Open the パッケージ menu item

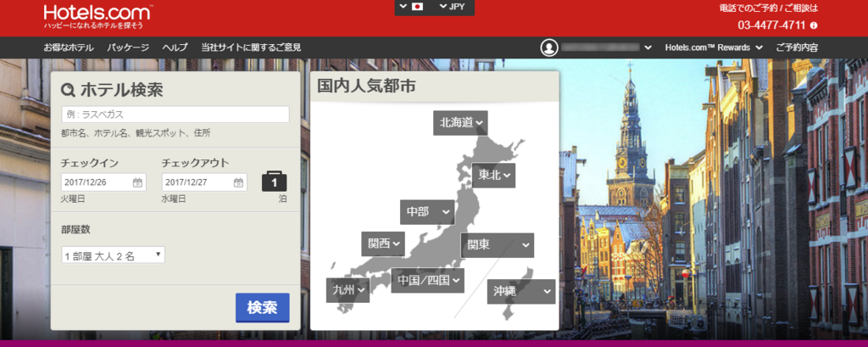[128, 48]
